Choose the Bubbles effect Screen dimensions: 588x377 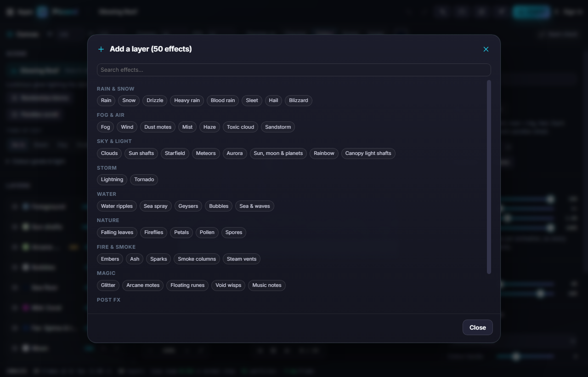pyautogui.click(x=219, y=206)
